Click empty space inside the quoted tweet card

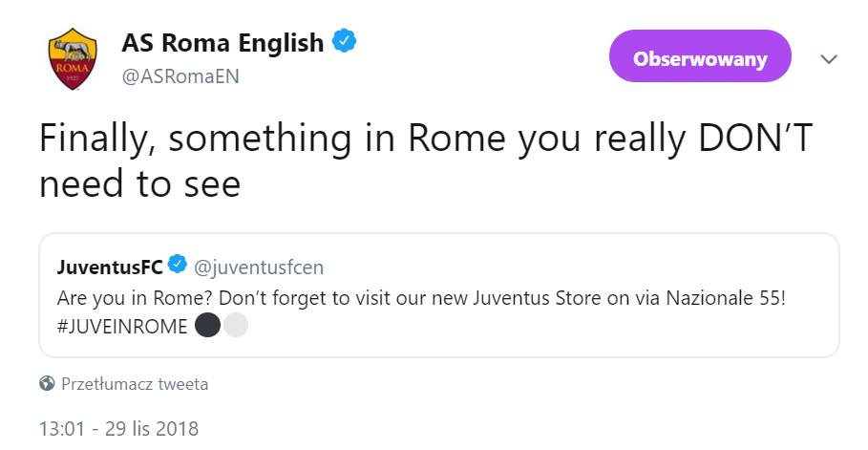coord(554,332)
